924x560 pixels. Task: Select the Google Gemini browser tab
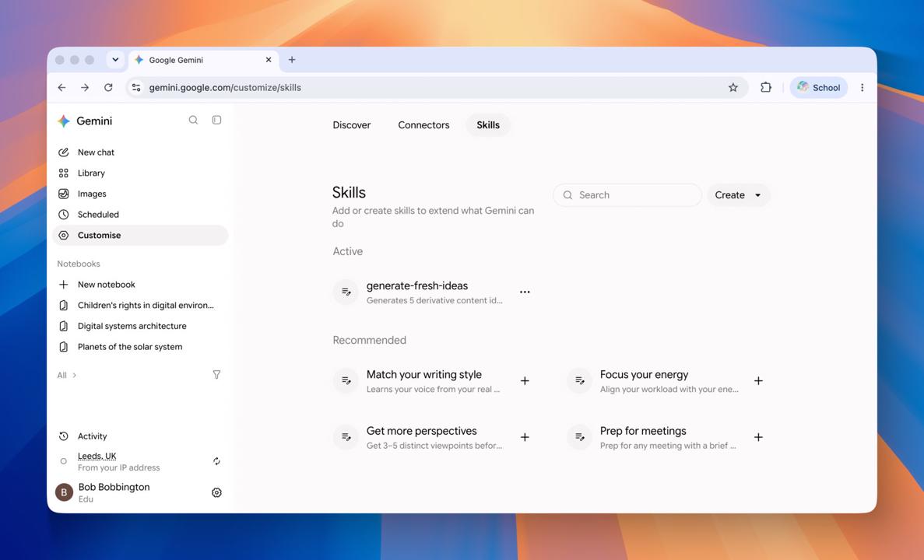coord(203,59)
